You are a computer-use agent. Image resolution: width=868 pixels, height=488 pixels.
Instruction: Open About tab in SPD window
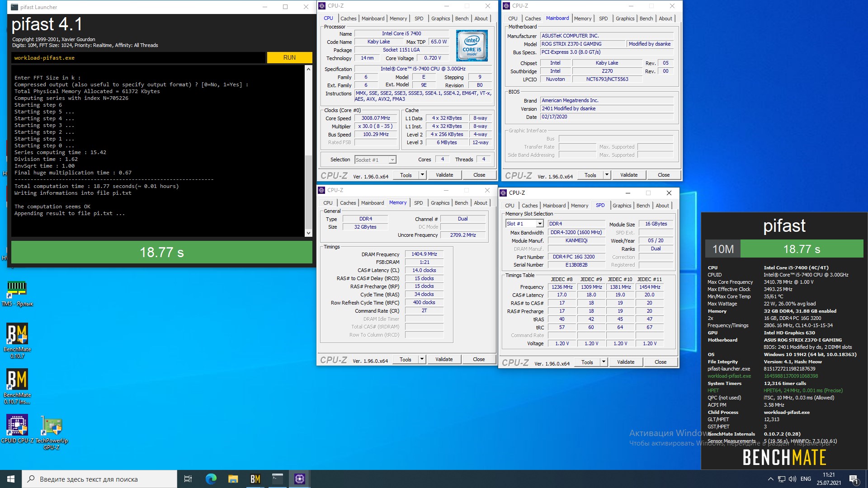tap(662, 206)
